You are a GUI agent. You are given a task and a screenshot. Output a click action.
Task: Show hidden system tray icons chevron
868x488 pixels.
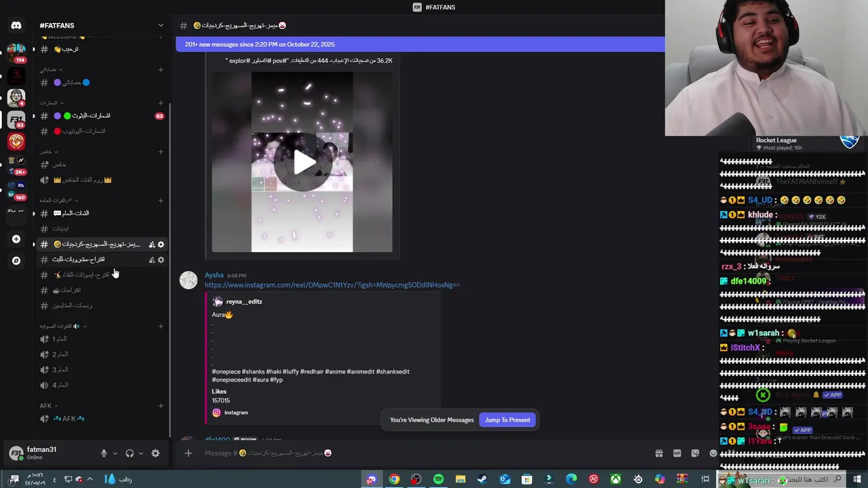click(90, 479)
